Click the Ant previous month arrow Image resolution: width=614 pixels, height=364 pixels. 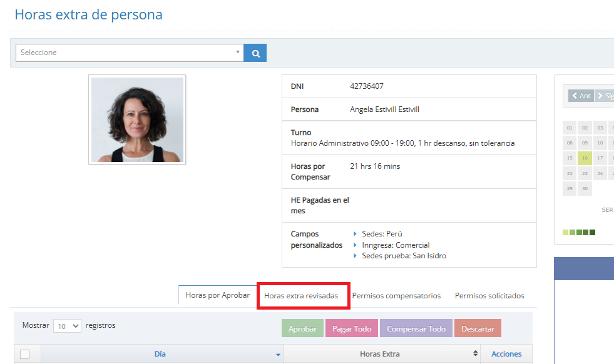click(581, 96)
